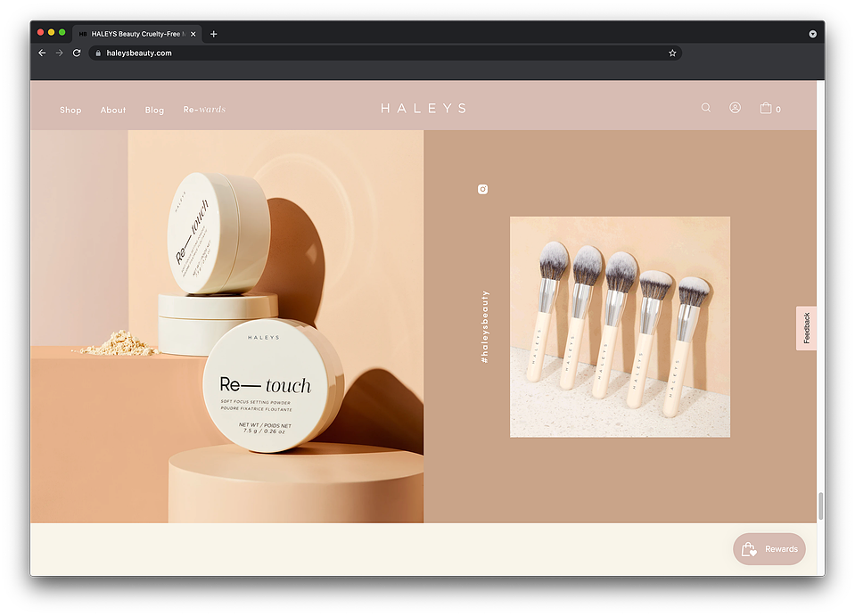Bookmark this page with the star icon
The height and width of the screenshot is (616, 855).
click(x=672, y=53)
